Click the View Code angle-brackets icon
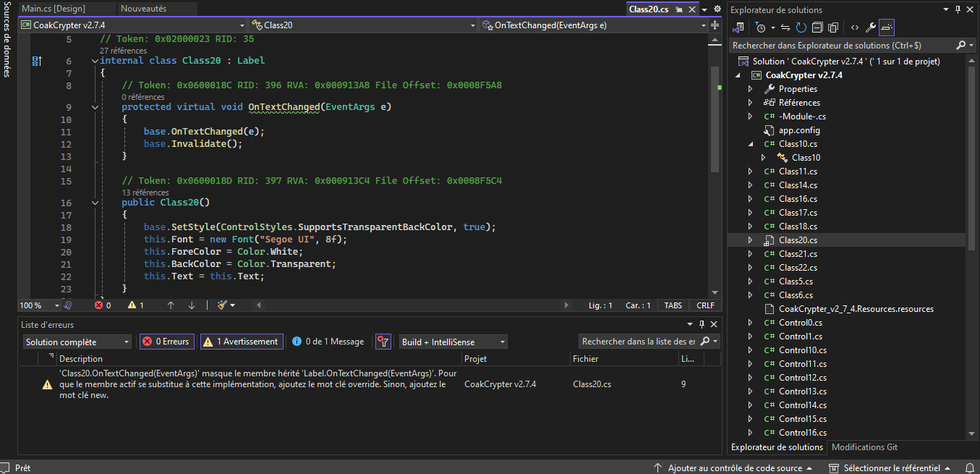The width and height of the screenshot is (980, 474). click(854, 27)
